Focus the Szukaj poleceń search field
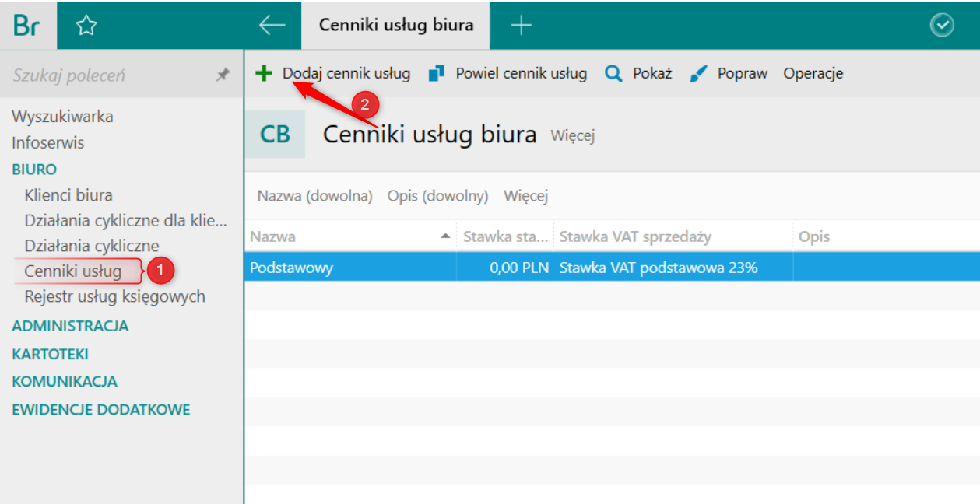This screenshot has height=504, width=980. point(109,75)
